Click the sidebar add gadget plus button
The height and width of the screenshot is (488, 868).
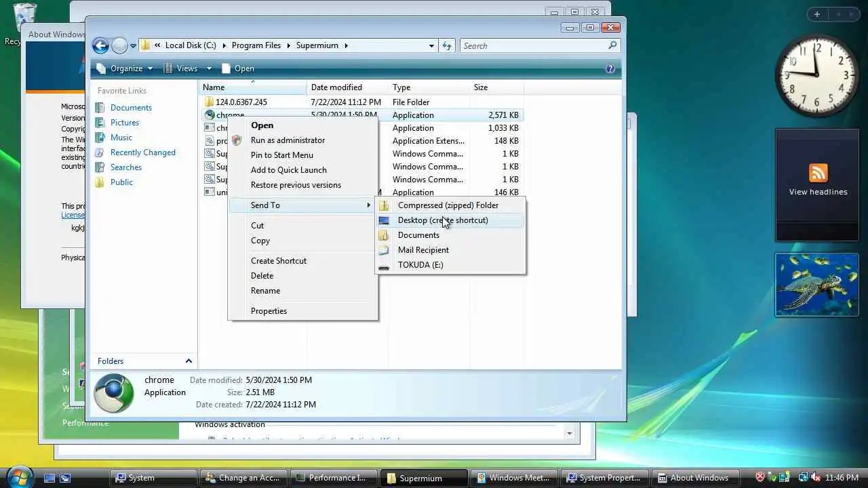pyautogui.click(x=816, y=14)
